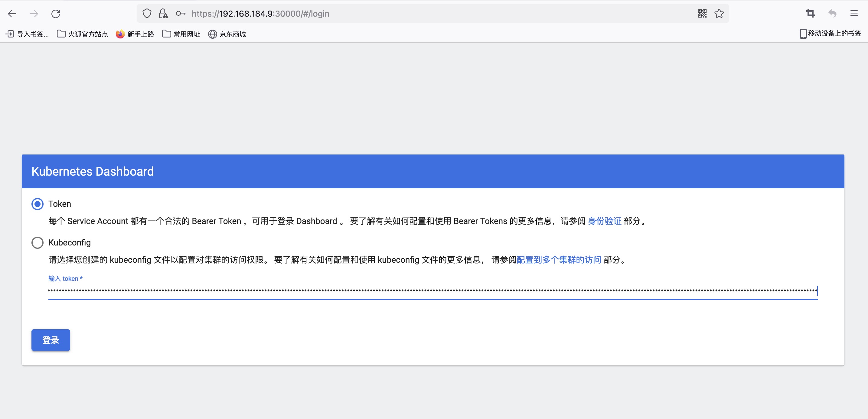Open the 配置到多个集群的访问 link
Viewport: 868px width, 419px height.
point(559,260)
